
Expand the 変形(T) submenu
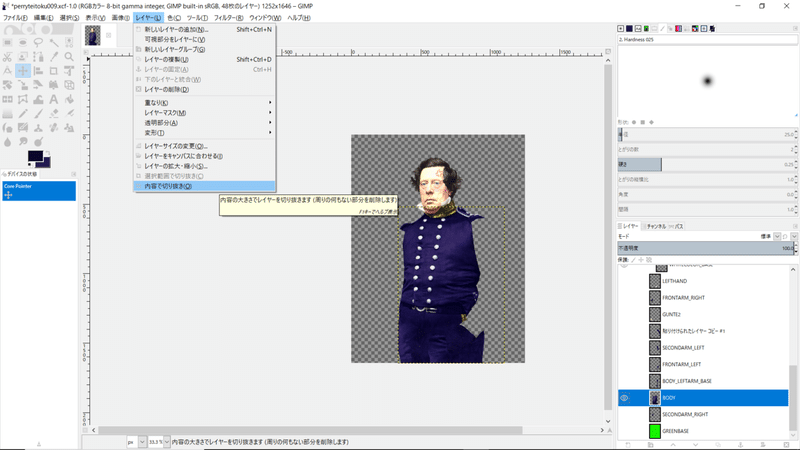[x=204, y=133]
